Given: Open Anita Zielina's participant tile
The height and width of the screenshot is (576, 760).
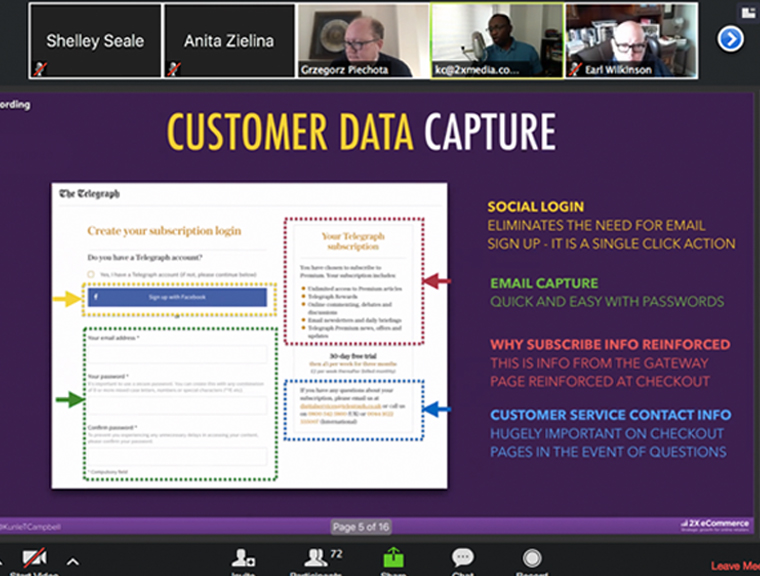Looking at the screenshot, I should 229,40.
